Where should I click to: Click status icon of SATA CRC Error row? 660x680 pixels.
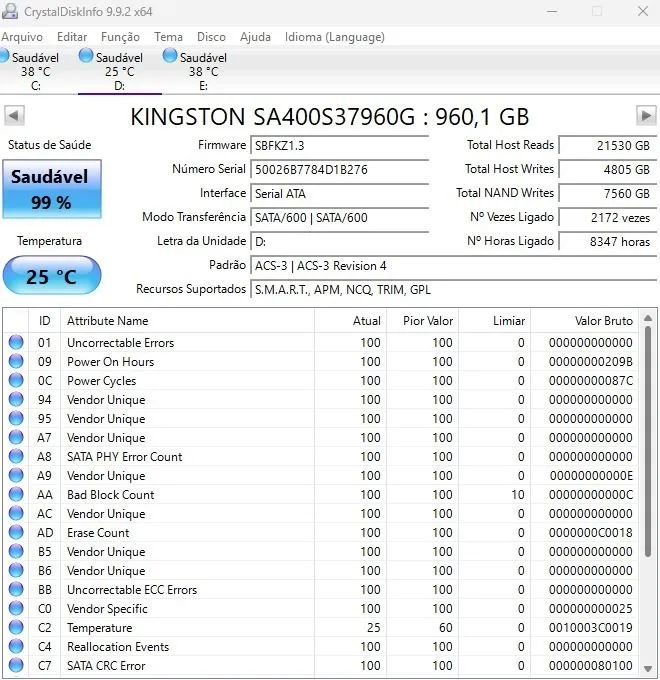tap(16, 666)
